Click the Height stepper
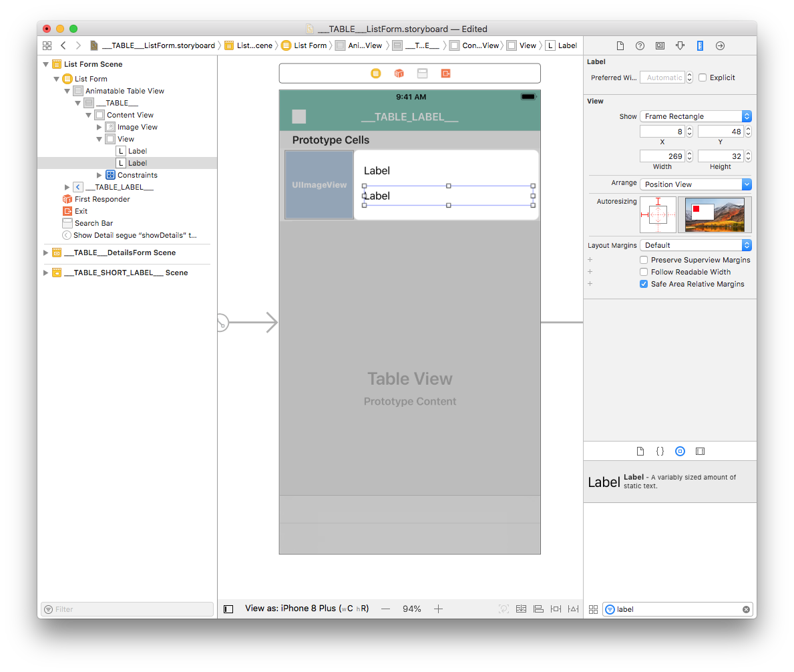Screen dimensions: 794x672 (748, 156)
